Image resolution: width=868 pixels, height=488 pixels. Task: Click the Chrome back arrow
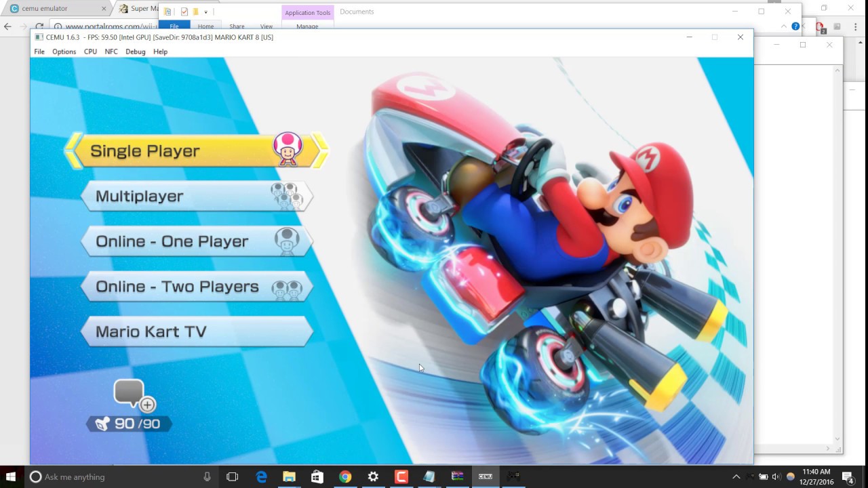[x=8, y=26]
